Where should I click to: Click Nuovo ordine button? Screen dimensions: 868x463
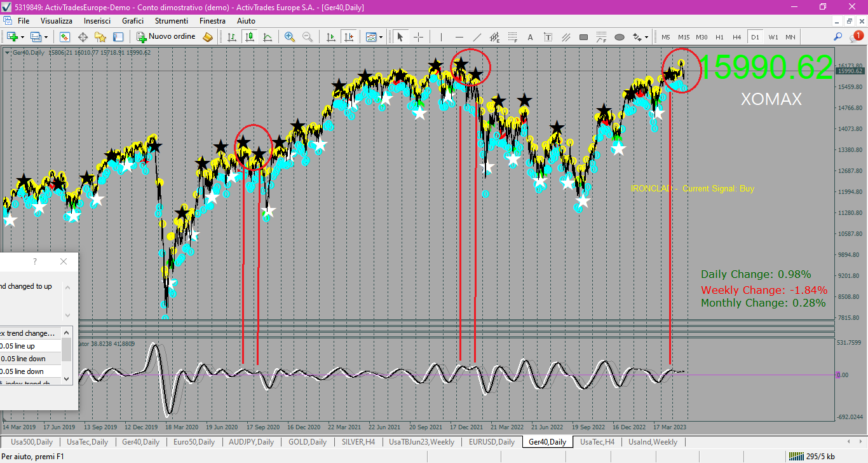[x=166, y=37]
